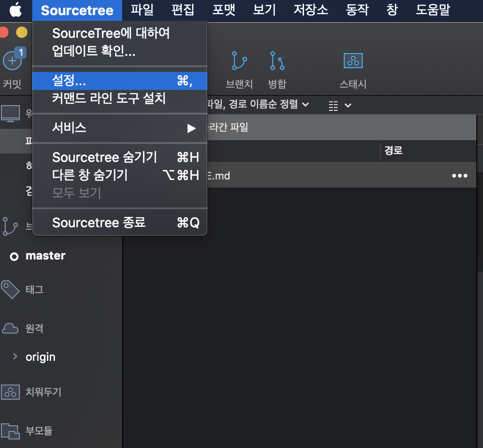Open the Apple menu
This screenshot has height=448, width=483.
coord(16,10)
